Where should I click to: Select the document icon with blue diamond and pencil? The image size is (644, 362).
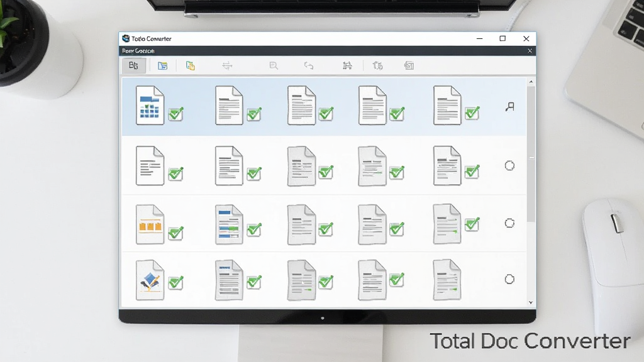pos(150,280)
